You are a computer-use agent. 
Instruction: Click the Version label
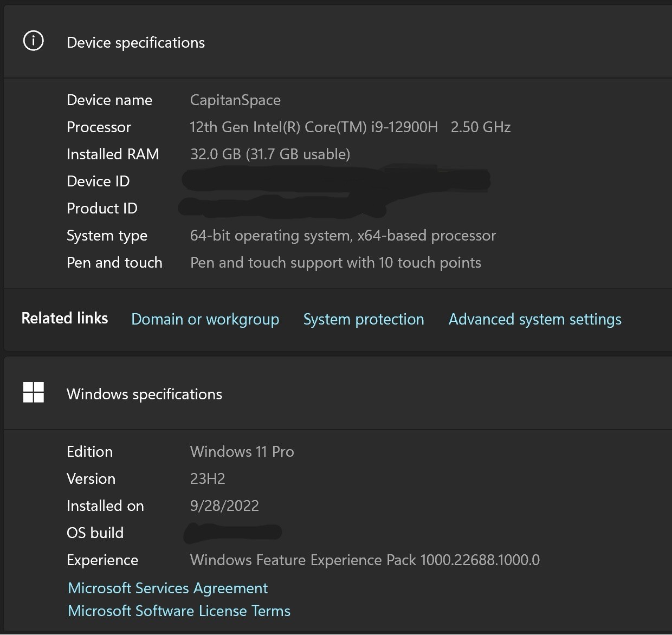91,478
